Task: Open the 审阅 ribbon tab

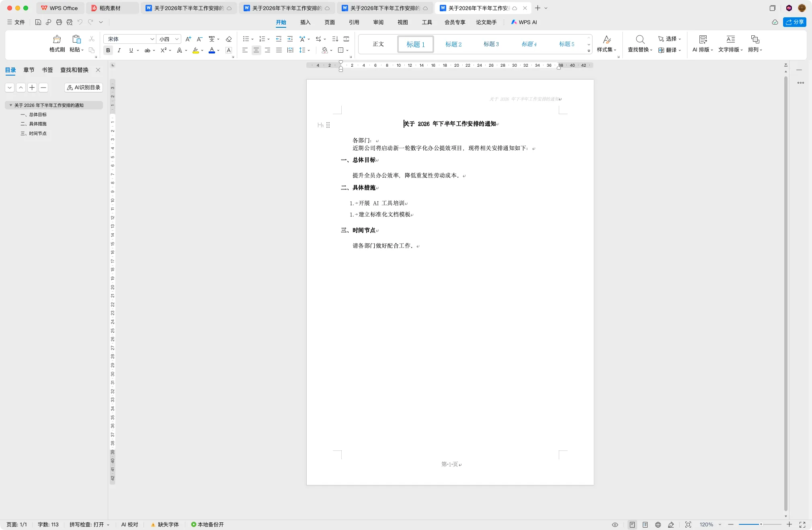Action: [x=378, y=22]
